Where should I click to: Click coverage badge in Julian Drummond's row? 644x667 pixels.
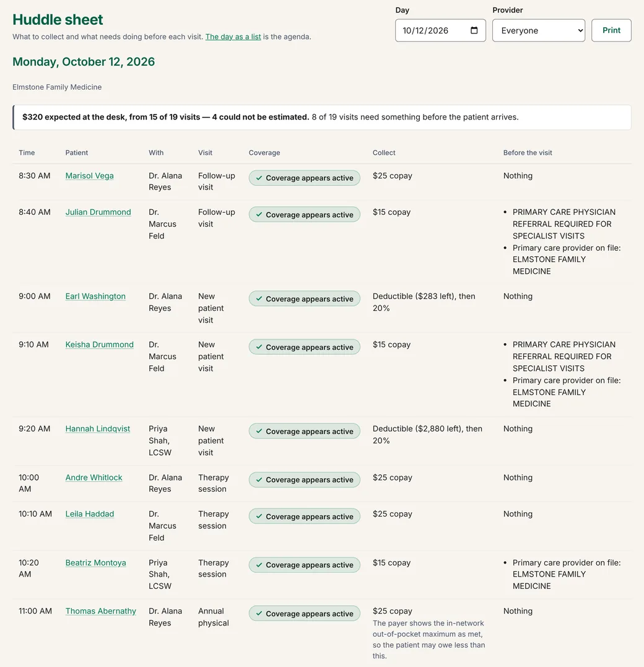pos(305,214)
